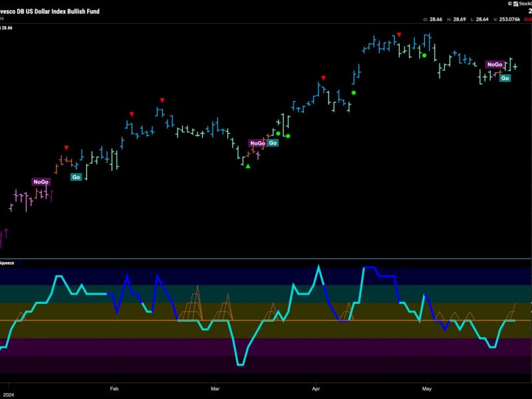
Task: Select the Go label in mid-May
Action: [x=505, y=78]
